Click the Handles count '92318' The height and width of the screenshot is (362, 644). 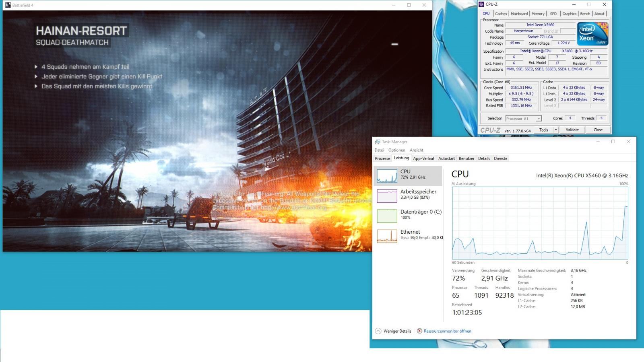click(504, 295)
